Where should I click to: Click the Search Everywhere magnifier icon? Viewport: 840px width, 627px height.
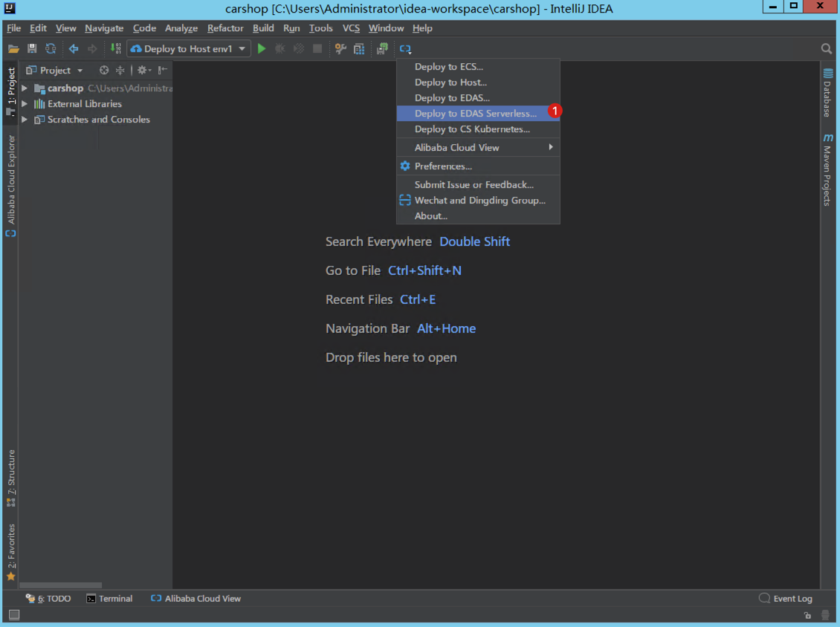click(827, 49)
